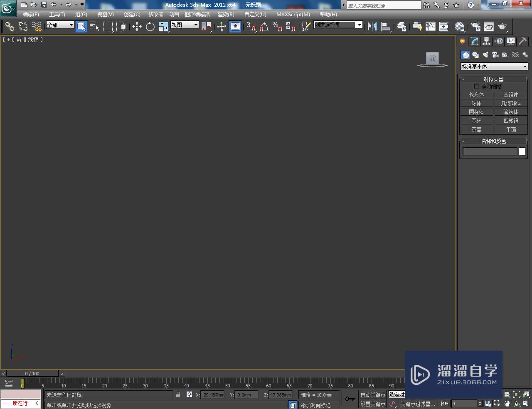Enable the 自动栅格 checkbox
The image size is (532, 409).
click(x=476, y=86)
